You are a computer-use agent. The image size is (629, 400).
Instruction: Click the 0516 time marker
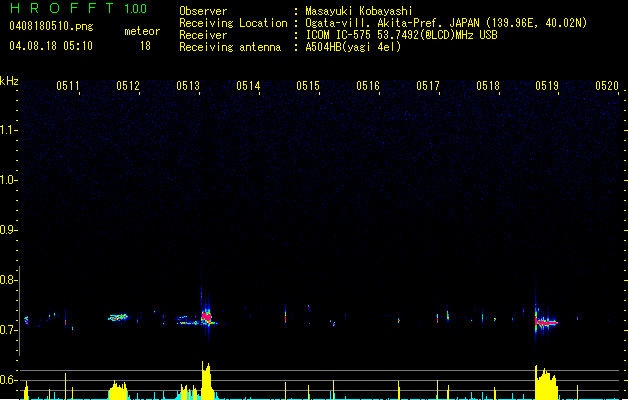368,85
